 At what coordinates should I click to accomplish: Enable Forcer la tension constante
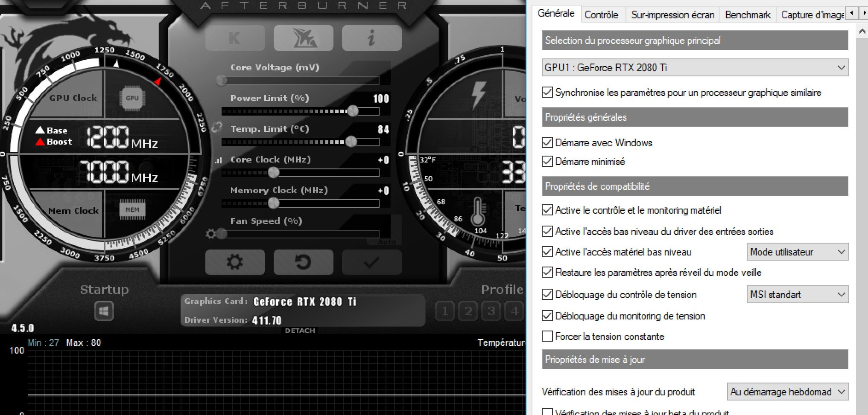point(547,336)
